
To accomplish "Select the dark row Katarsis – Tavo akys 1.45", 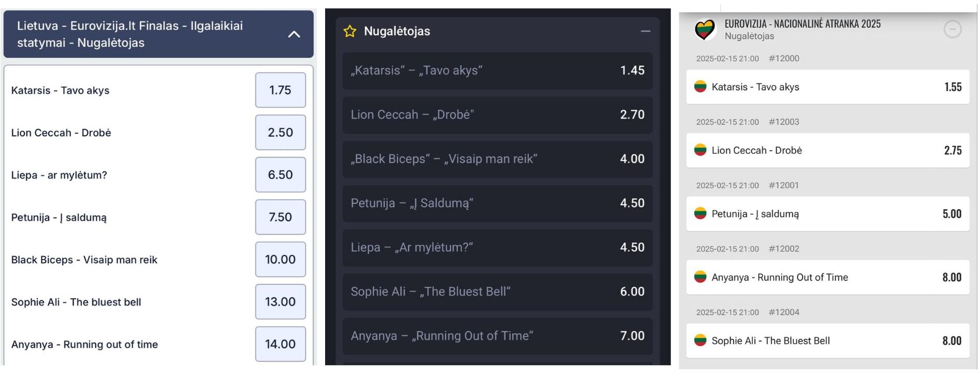I will point(498,70).
